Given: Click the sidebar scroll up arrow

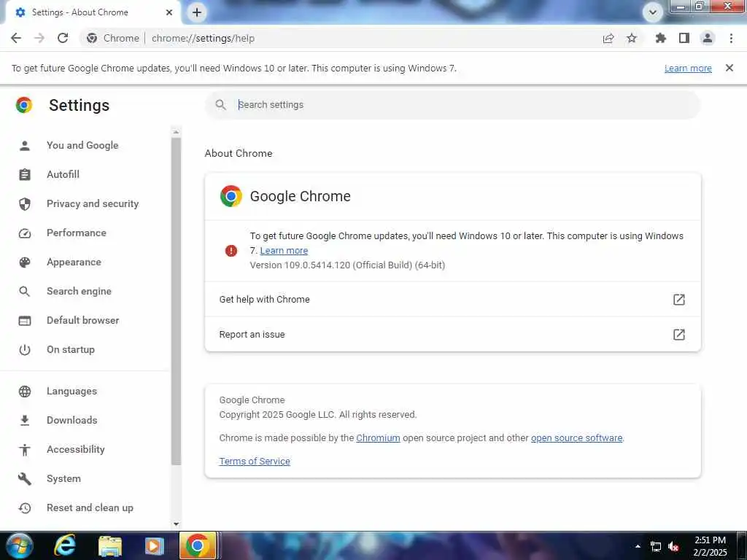Looking at the screenshot, I should (177, 132).
